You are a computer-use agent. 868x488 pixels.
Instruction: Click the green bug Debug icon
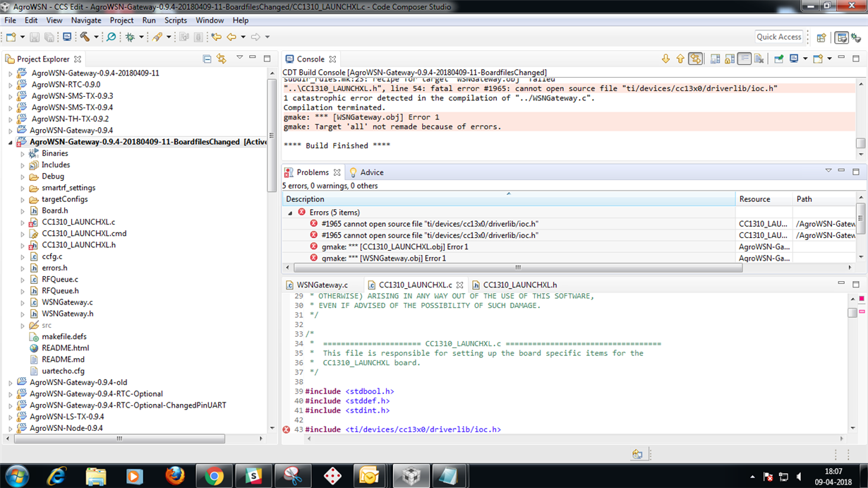[x=130, y=37]
